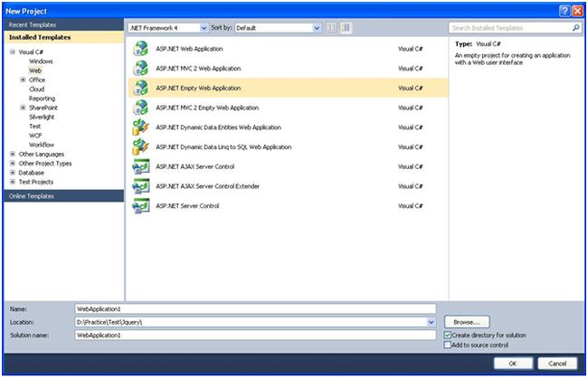Select the Silverlight template category
The image size is (588, 378).
pos(42,117)
